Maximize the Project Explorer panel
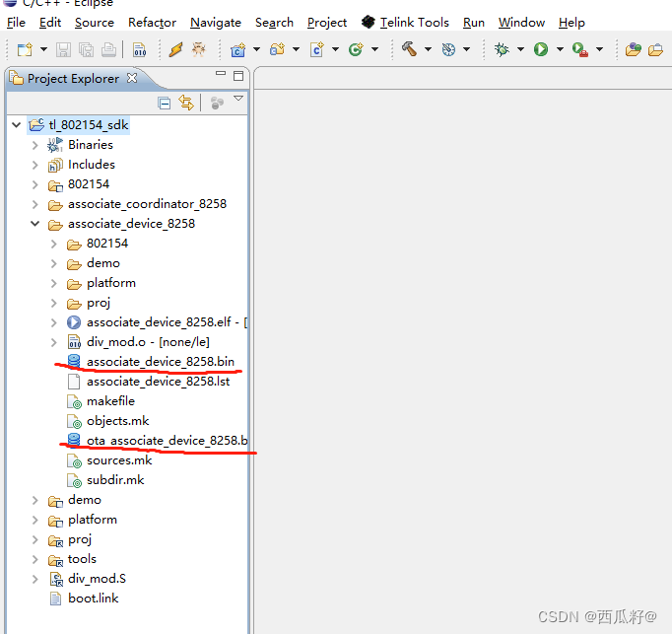 coord(238,76)
